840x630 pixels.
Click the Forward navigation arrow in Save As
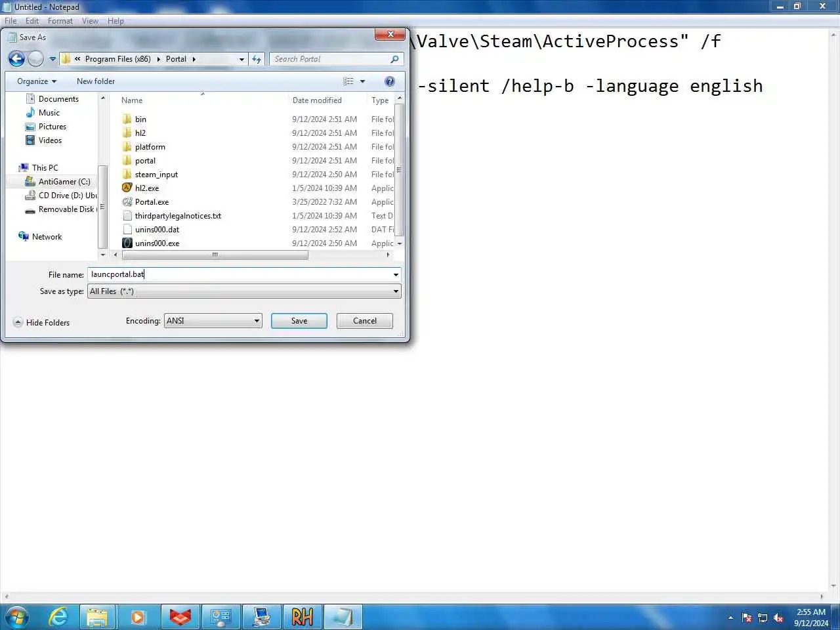(x=36, y=59)
